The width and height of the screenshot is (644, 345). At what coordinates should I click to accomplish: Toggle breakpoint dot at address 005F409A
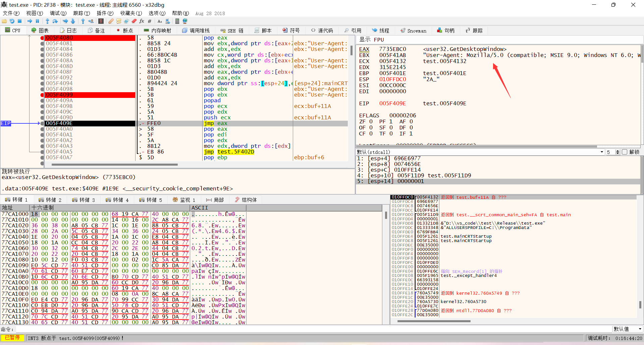42,101
